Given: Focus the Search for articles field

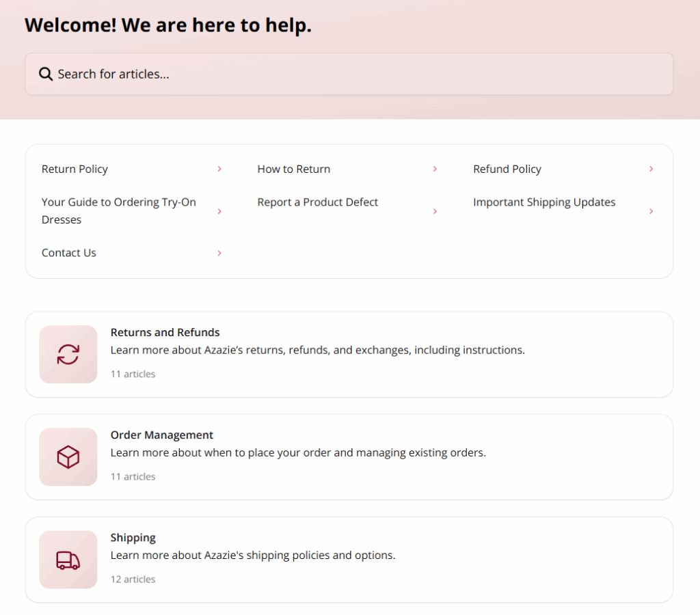Looking at the screenshot, I should point(355,74).
